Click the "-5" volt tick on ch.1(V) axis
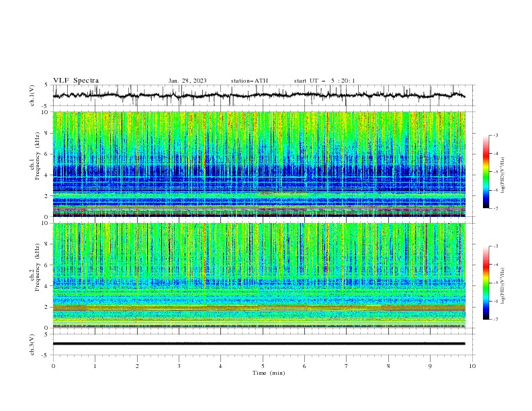Screen dimensions: 532x411 point(46,106)
